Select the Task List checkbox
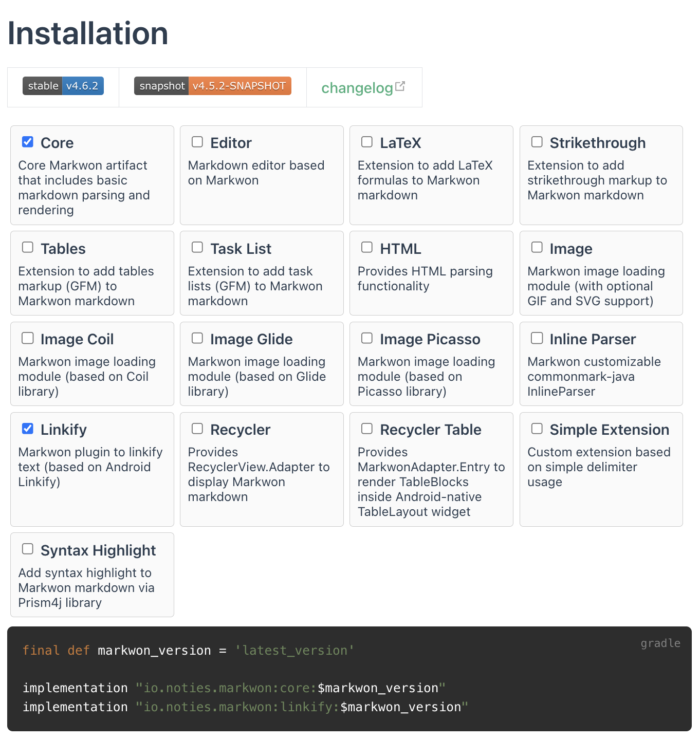700x740 pixels. pyautogui.click(x=197, y=248)
